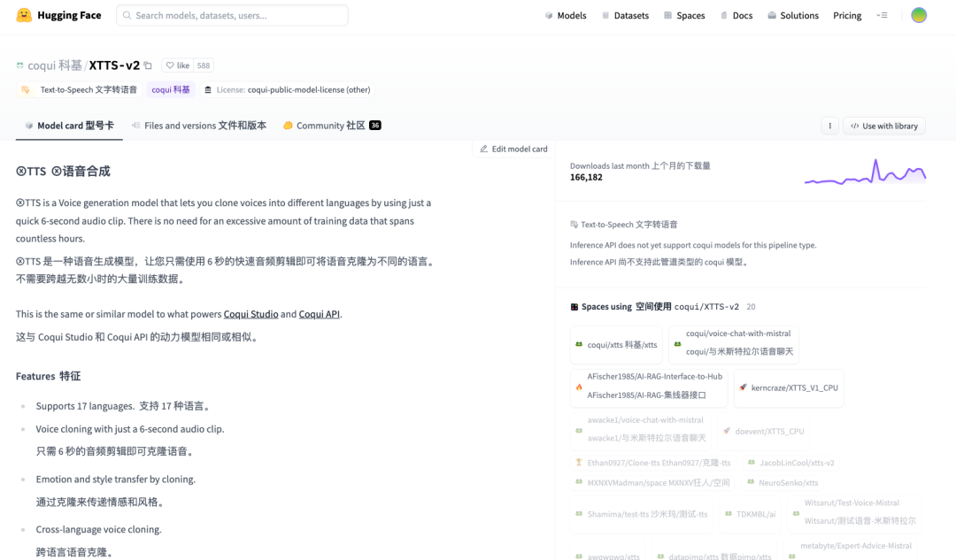The image size is (956, 560).
Task: Open the coqui-public-model-license tag
Action: point(287,89)
